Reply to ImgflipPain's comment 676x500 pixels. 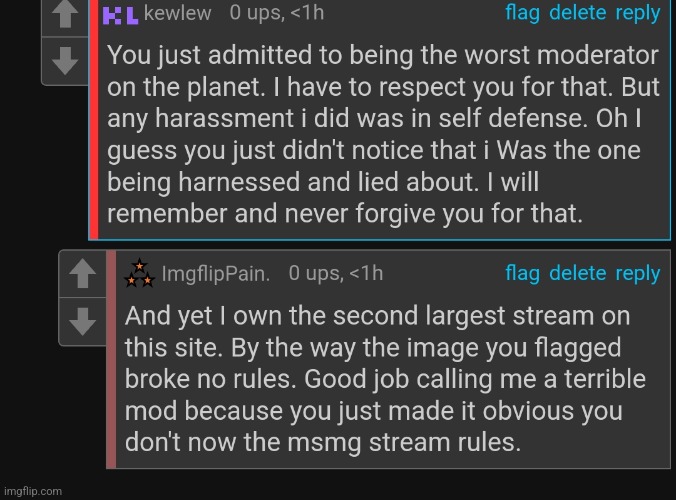point(637,273)
